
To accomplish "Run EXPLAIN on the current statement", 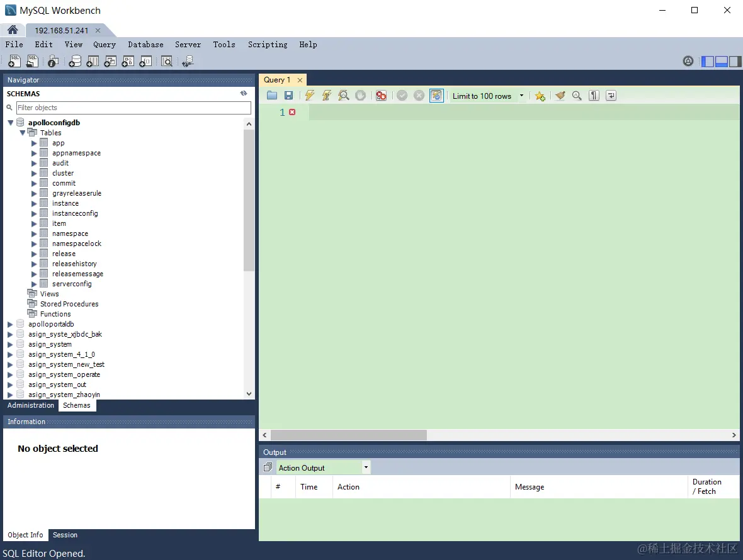I will [x=344, y=96].
